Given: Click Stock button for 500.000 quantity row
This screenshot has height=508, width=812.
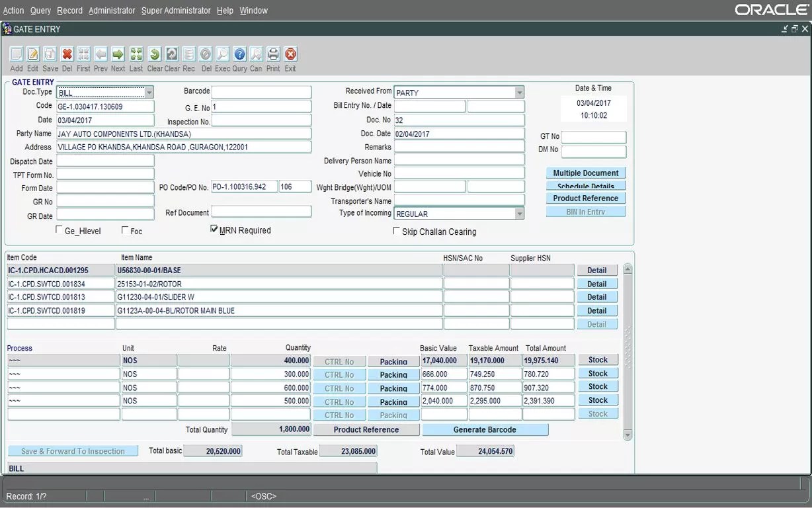Looking at the screenshot, I should [598, 400].
